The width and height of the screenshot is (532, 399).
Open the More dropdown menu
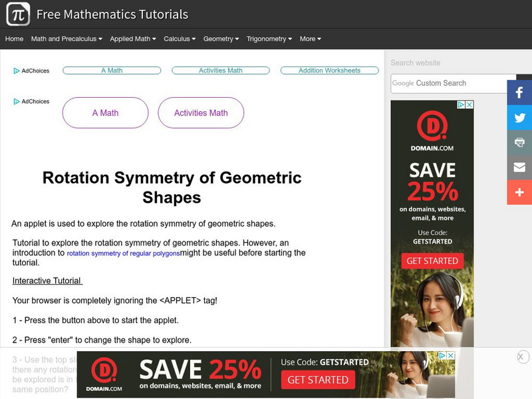[x=310, y=39]
